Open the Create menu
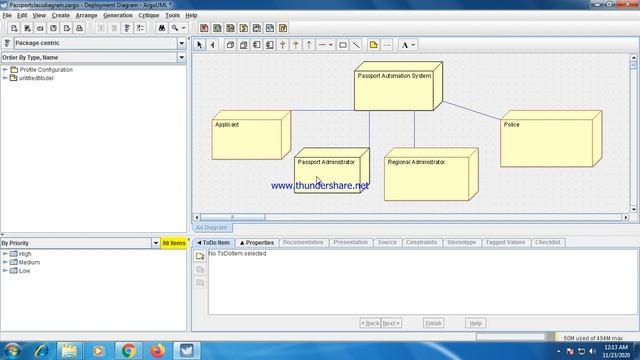Viewport: 640px width, 360px height. pyautogui.click(x=60, y=15)
